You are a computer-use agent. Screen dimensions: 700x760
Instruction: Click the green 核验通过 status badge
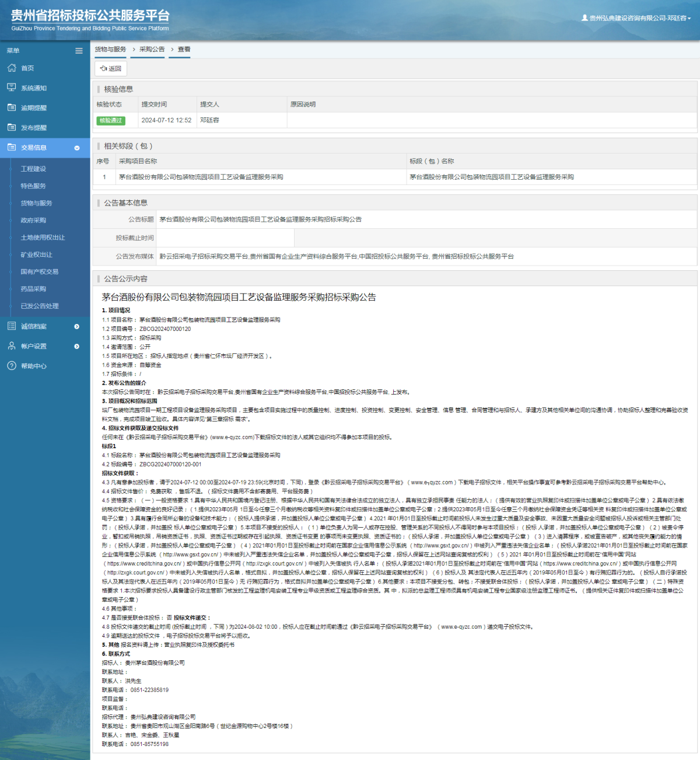[x=111, y=120]
